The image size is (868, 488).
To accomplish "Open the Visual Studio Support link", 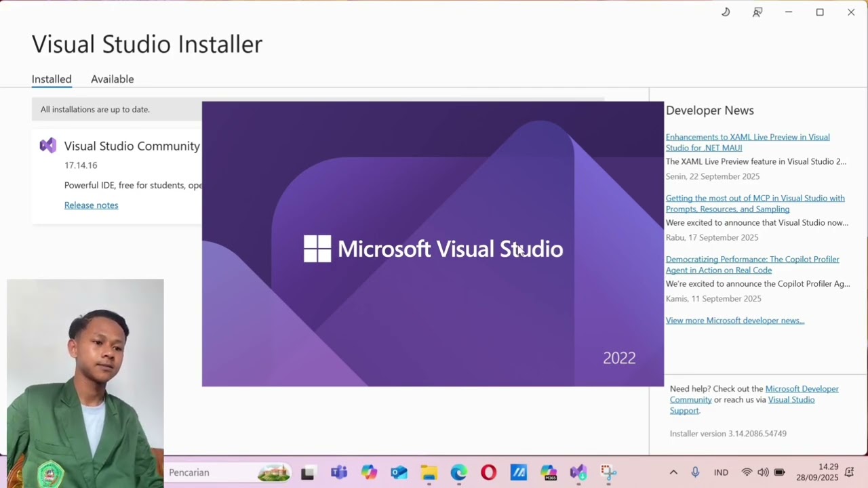I will [743, 405].
